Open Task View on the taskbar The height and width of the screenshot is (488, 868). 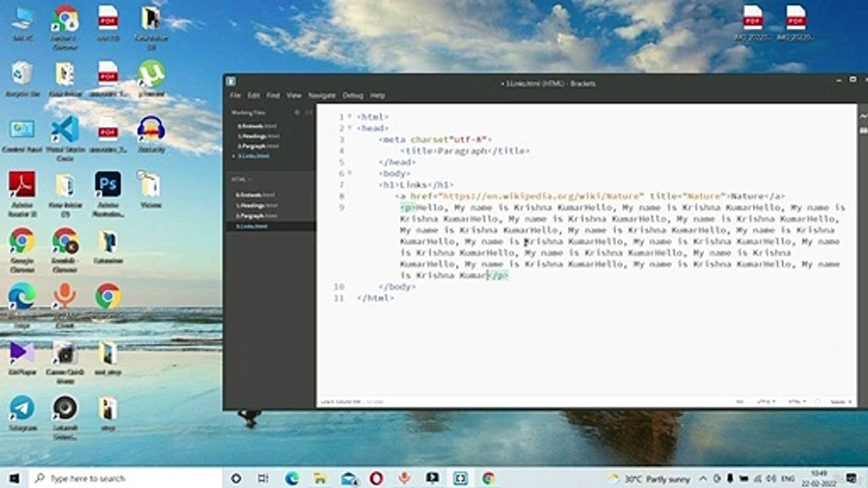coord(263,478)
